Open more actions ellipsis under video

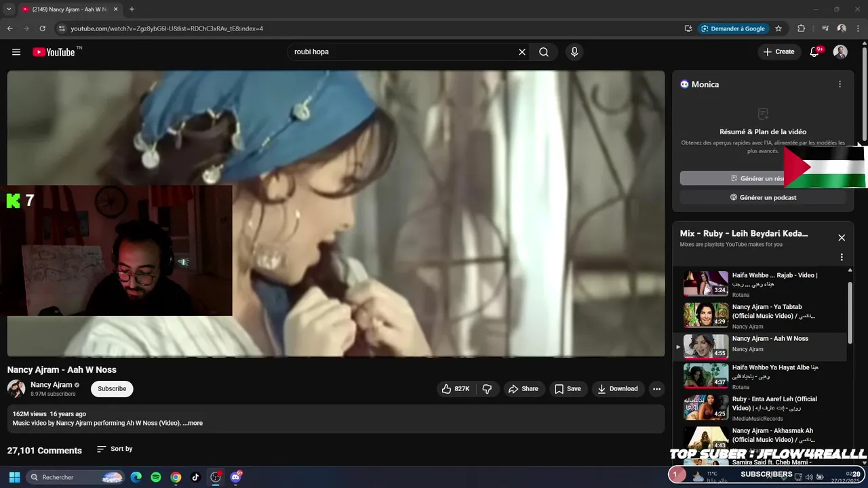656,389
